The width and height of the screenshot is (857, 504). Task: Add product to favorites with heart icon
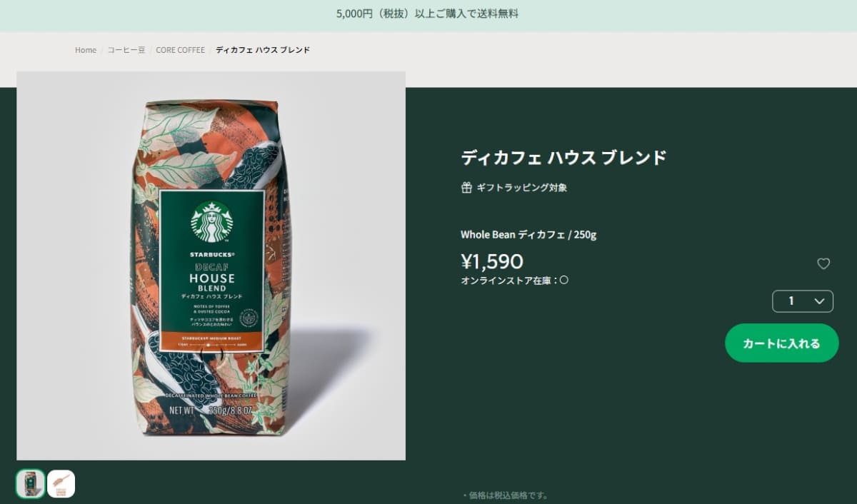coord(823,263)
